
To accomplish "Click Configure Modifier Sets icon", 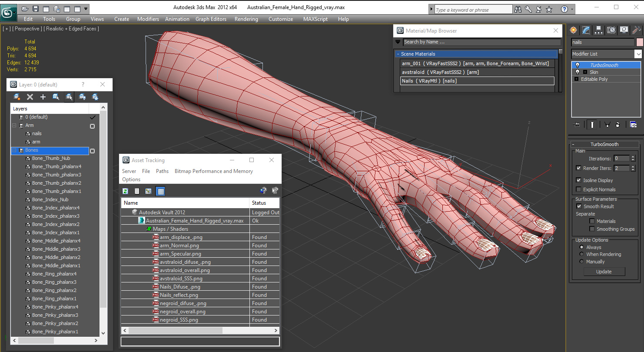I will pyautogui.click(x=633, y=125).
